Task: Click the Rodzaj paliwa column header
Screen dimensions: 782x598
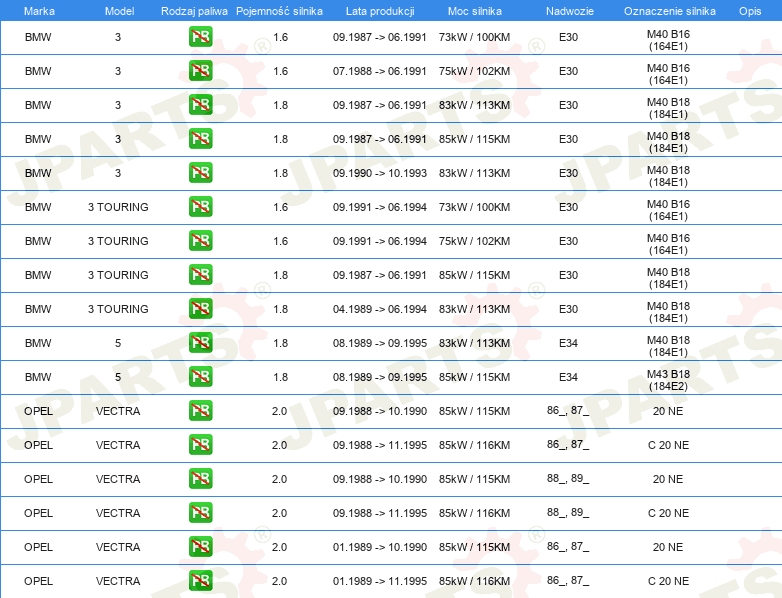Action: tap(194, 11)
